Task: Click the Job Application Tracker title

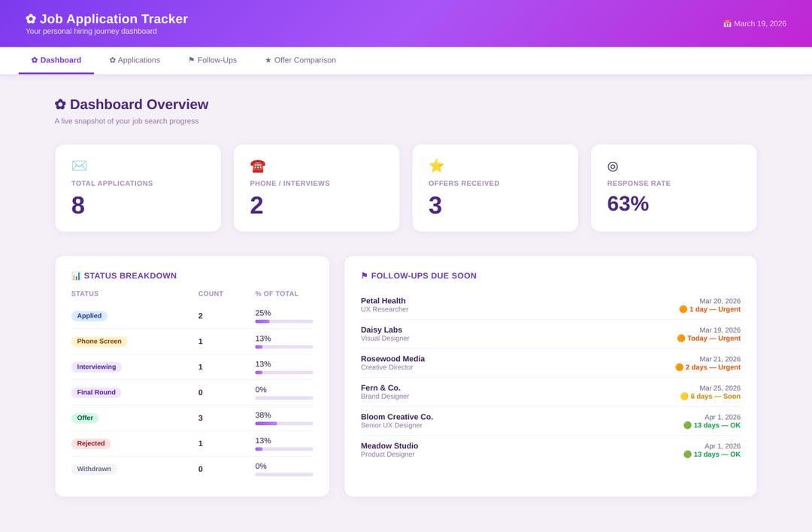Action: point(114,19)
